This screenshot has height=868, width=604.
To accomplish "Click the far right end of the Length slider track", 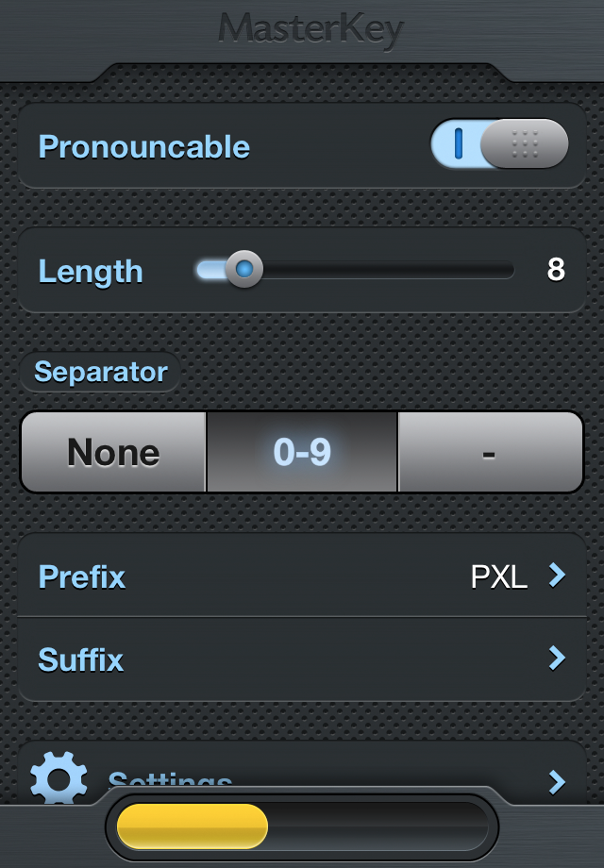I will pyautogui.click(x=510, y=270).
